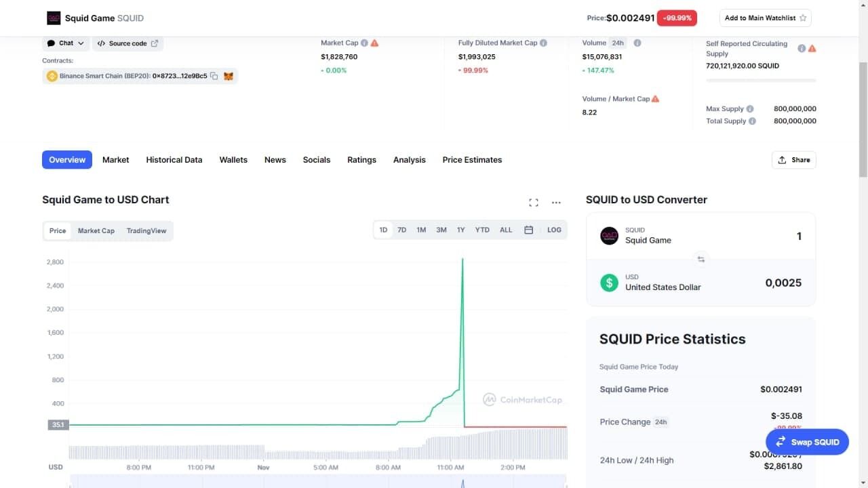Click the Market Cap warning triangle
This screenshot has height=488, width=868.
(x=374, y=43)
